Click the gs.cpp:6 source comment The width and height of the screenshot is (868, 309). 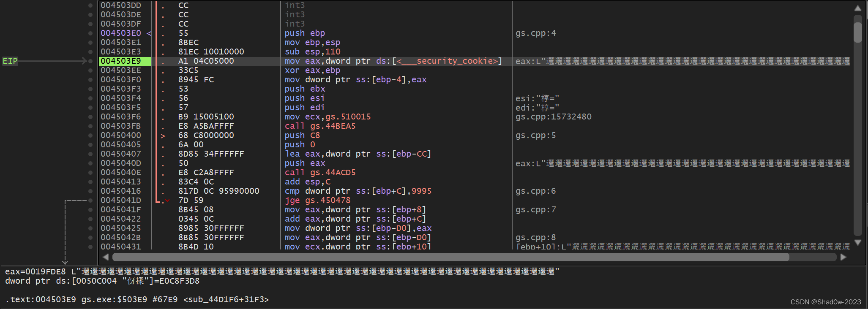[x=536, y=191]
